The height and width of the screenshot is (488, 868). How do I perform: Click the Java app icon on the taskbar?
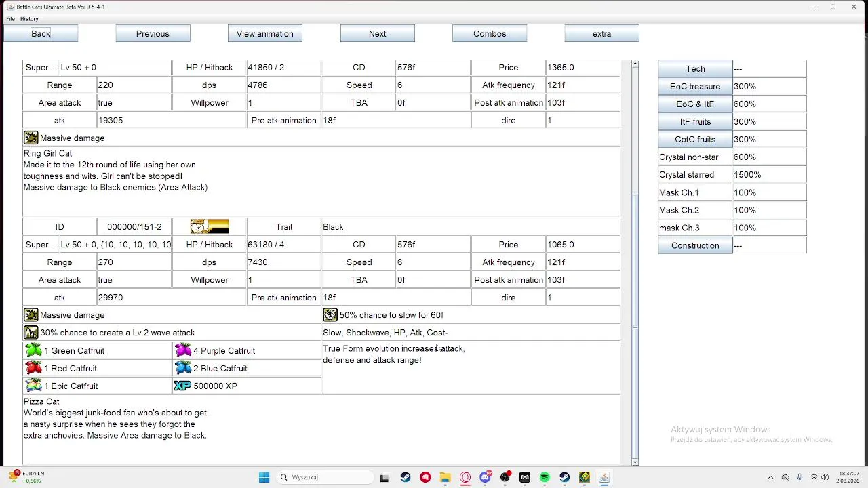click(604, 477)
